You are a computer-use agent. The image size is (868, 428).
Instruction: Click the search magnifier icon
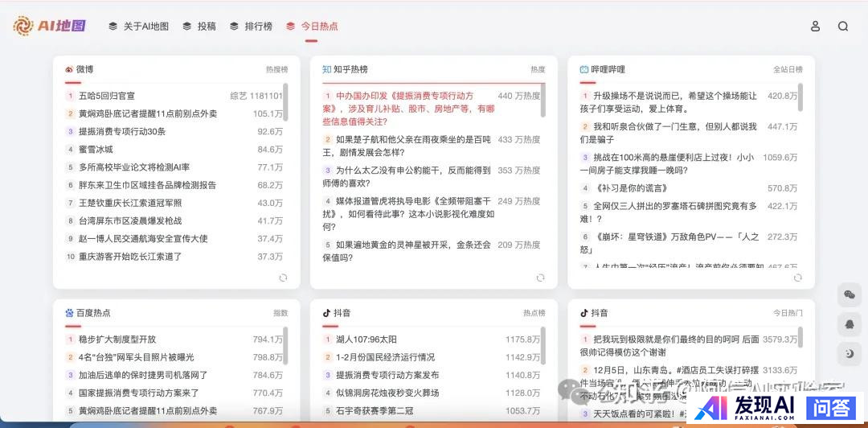[842, 26]
